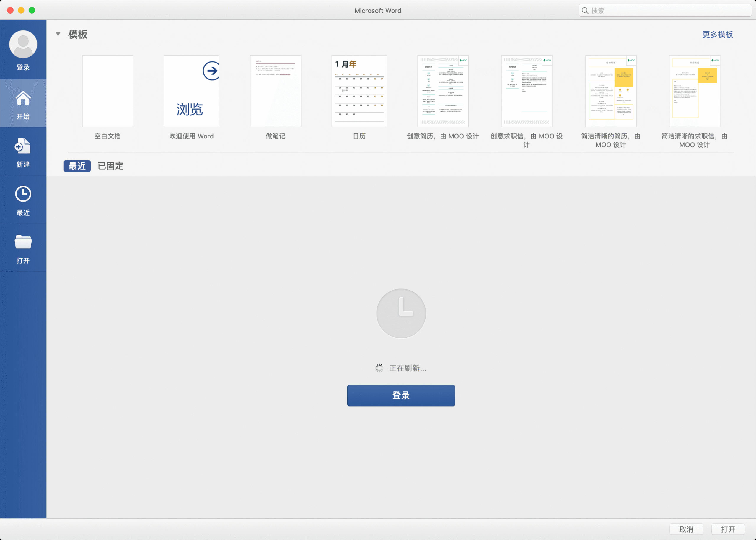756x540 pixels.
Task: Open 更多模板 link at top right
Action: click(x=717, y=35)
